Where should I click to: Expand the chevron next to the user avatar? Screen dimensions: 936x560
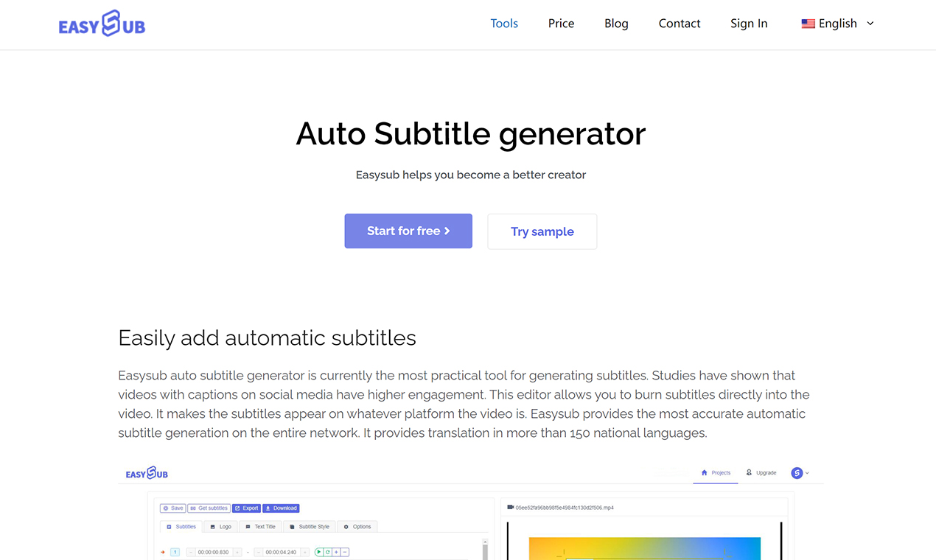[x=807, y=473]
